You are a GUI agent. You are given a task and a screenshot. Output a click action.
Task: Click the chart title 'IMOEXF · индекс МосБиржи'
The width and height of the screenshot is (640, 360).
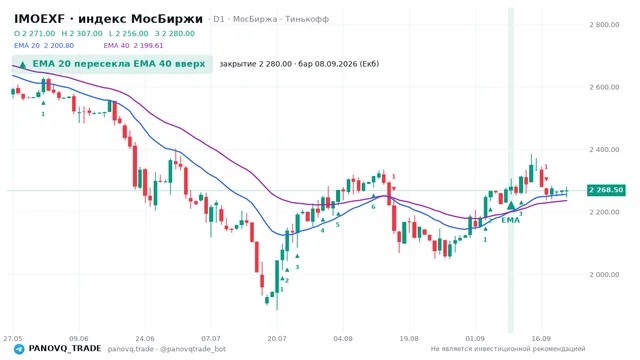[108, 19]
